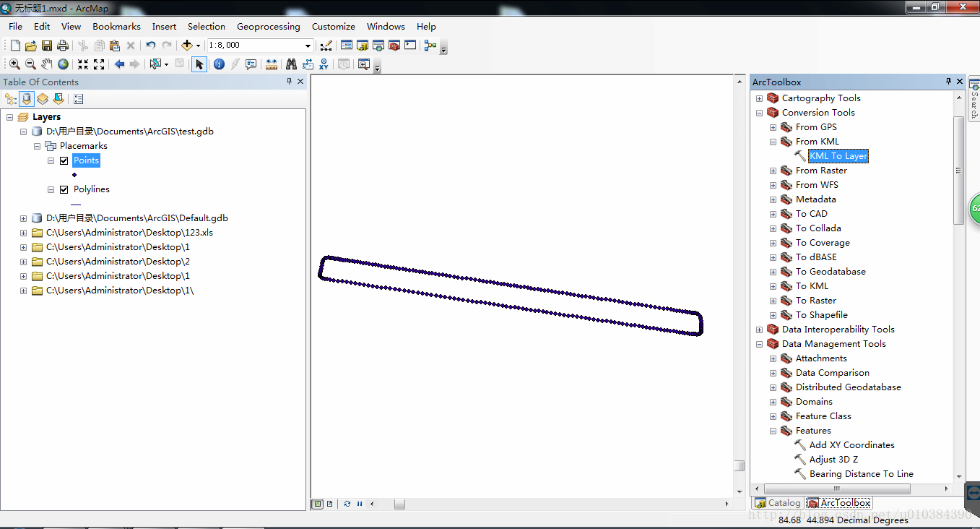The image size is (980, 529).
Task: Click the Points layer diamond symbol
Action: pyautogui.click(x=74, y=175)
